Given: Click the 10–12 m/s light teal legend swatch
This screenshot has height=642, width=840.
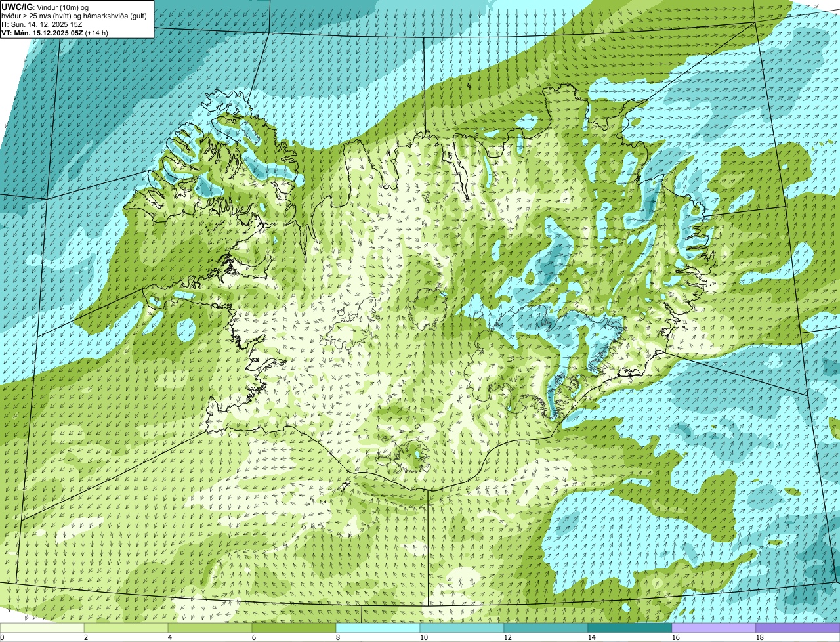Looking at the screenshot, I should [x=462, y=628].
